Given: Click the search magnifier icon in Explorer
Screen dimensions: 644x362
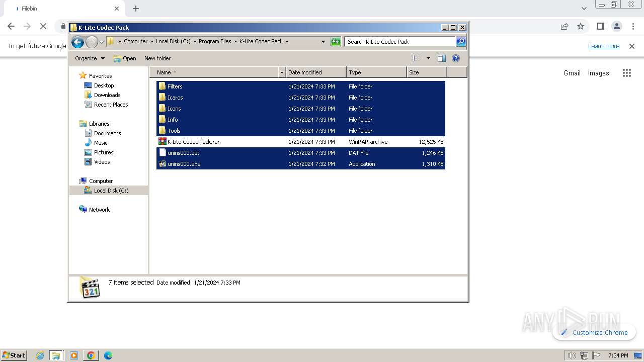Looking at the screenshot, I should pos(461,42).
